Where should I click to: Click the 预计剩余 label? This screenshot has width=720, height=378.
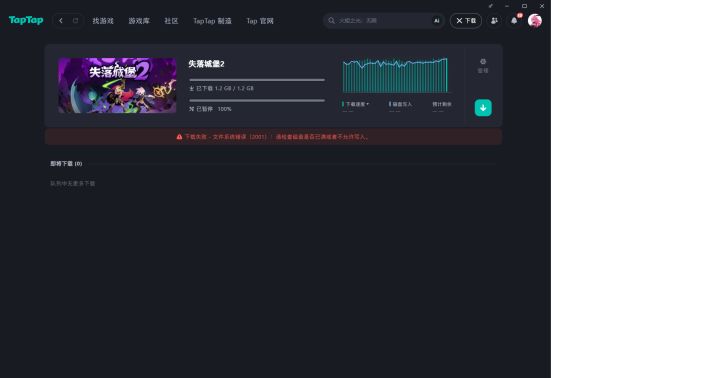(x=441, y=104)
